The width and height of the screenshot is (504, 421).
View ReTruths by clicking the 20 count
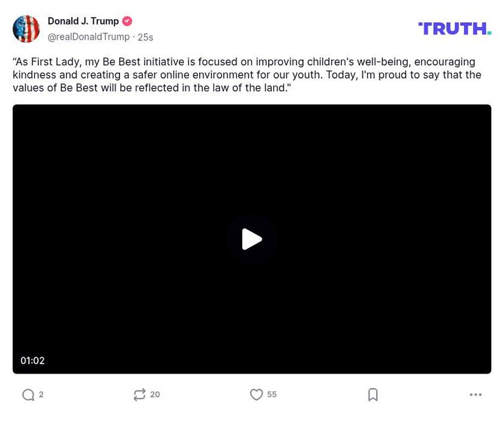pos(155,395)
